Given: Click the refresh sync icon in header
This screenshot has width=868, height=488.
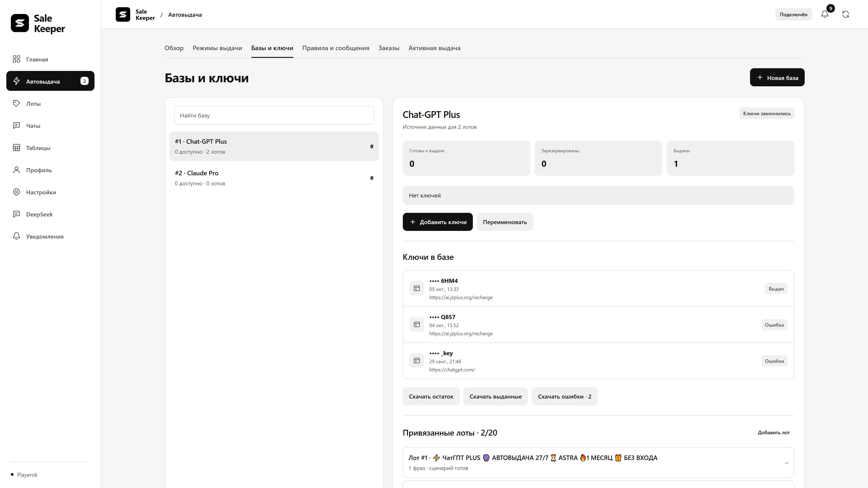Looking at the screenshot, I should coord(845,14).
